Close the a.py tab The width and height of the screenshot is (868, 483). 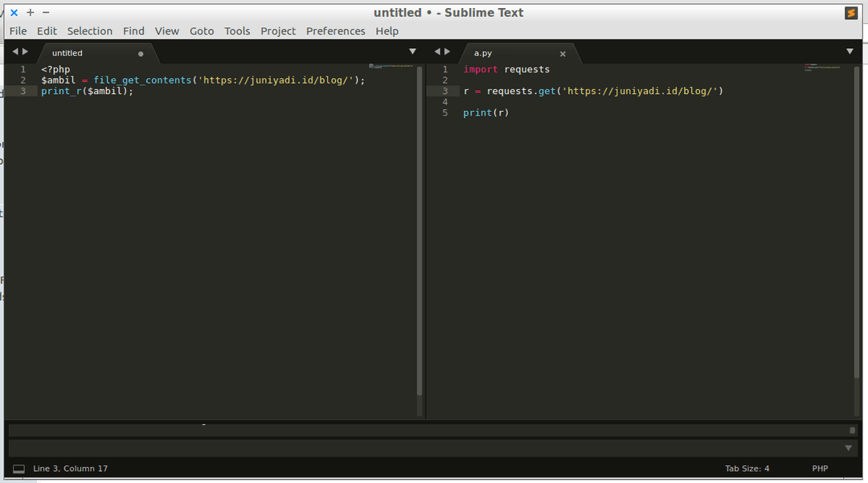click(x=563, y=54)
